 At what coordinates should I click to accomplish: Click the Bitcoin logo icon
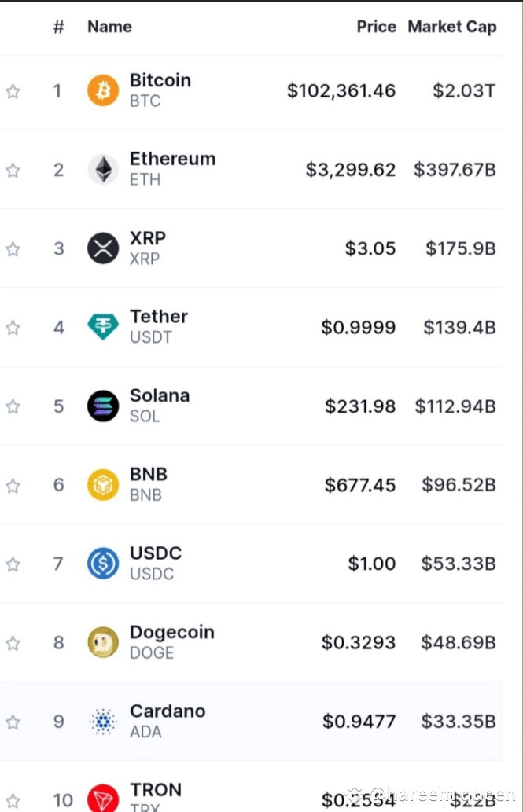(102, 90)
